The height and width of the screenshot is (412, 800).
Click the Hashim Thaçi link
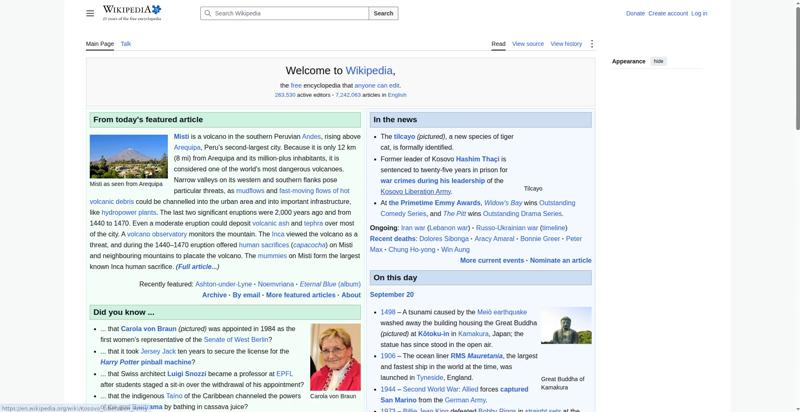(x=478, y=159)
